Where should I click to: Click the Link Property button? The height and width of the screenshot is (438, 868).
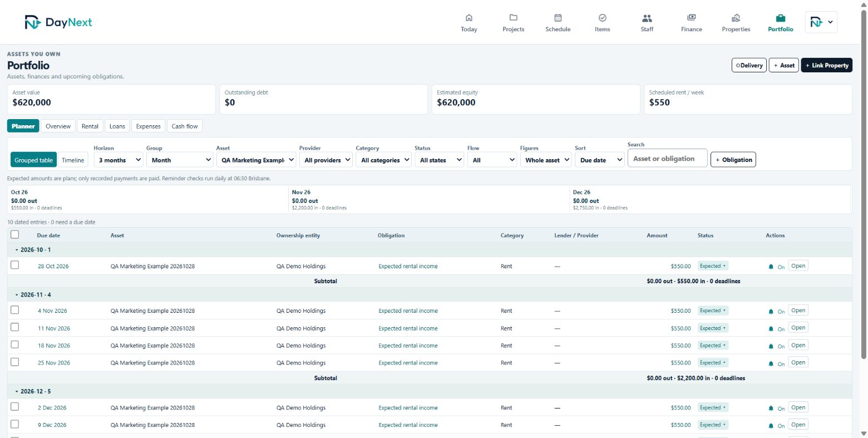[827, 65]
